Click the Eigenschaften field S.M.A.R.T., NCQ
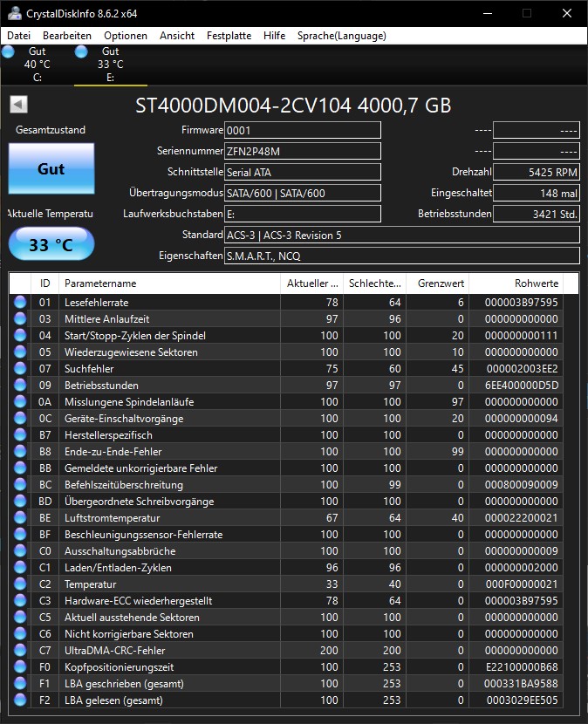Screen dimensions: 588x724 tap(402, 256)
